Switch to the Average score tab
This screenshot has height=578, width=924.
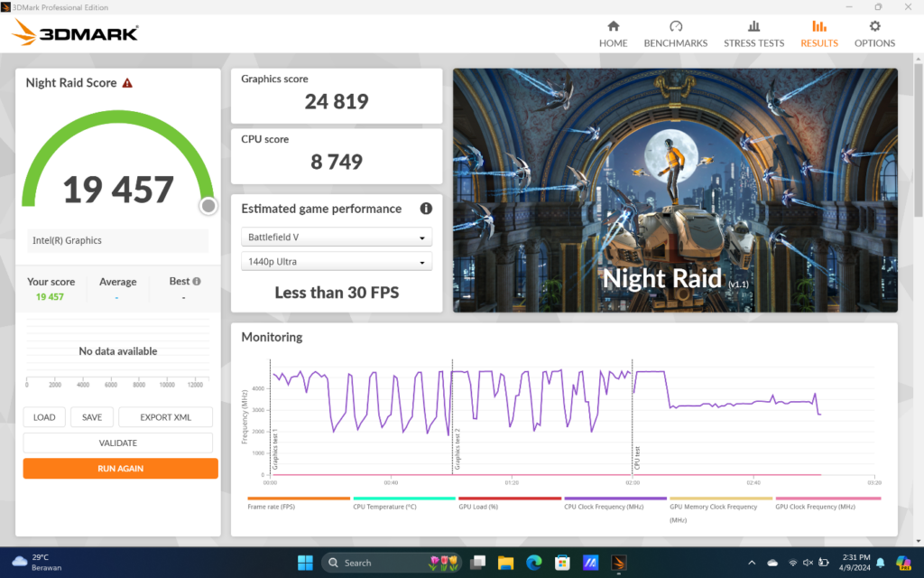pos(117,281)
